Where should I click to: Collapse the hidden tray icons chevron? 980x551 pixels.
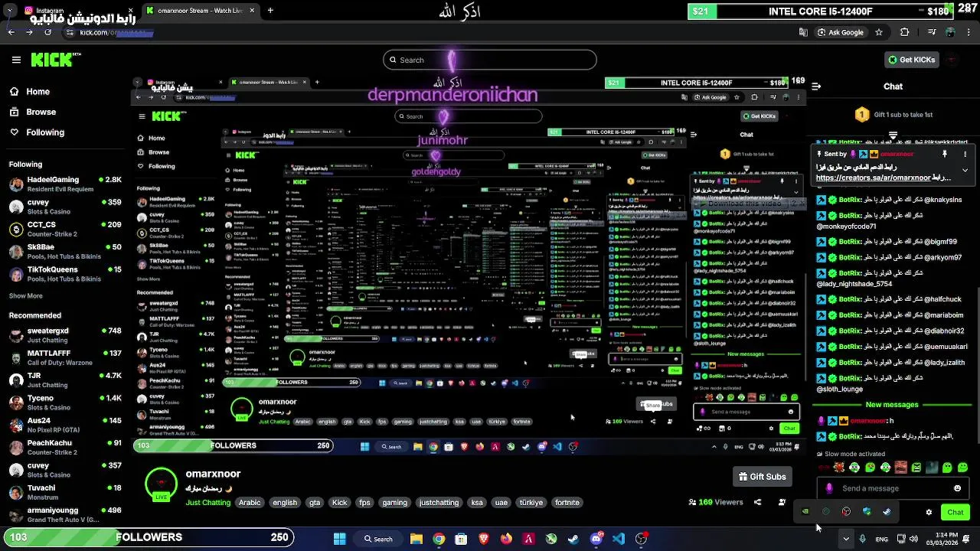[x=846, y=539]
